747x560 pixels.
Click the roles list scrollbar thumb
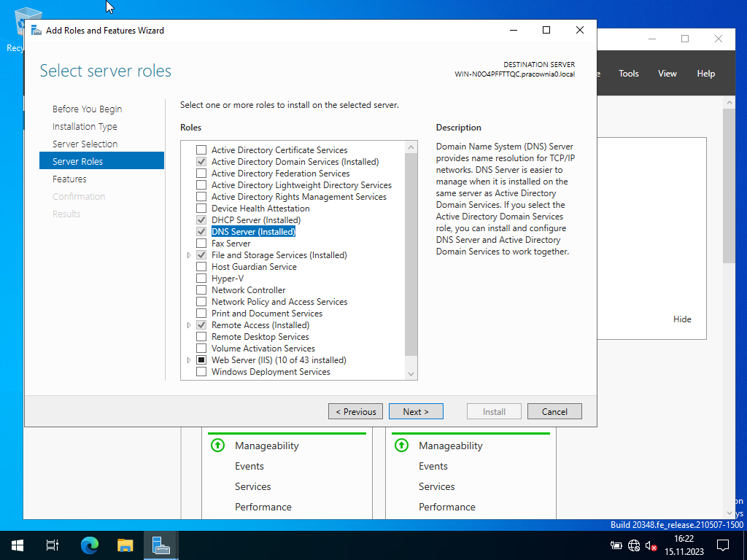coord(411,254)
